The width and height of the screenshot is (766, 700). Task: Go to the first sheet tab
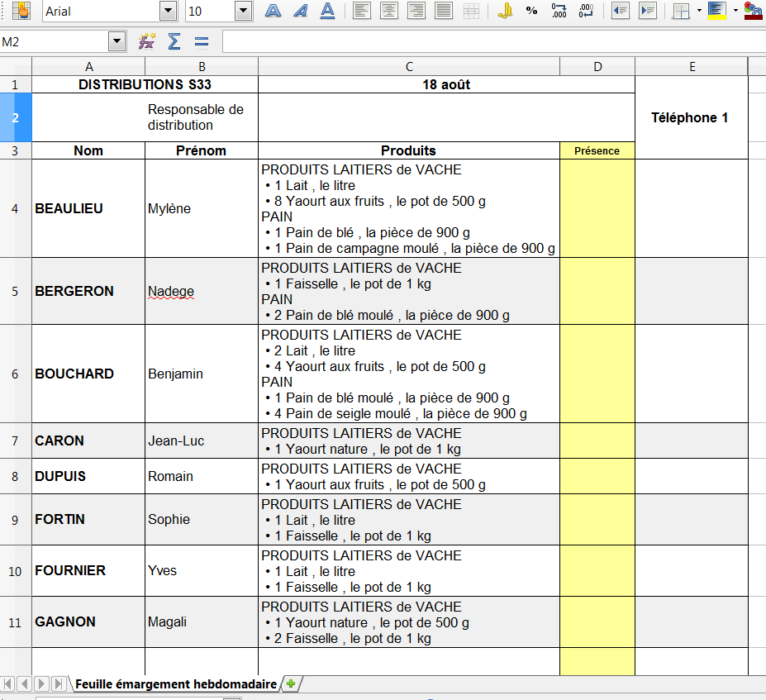[x=7, y=683]
